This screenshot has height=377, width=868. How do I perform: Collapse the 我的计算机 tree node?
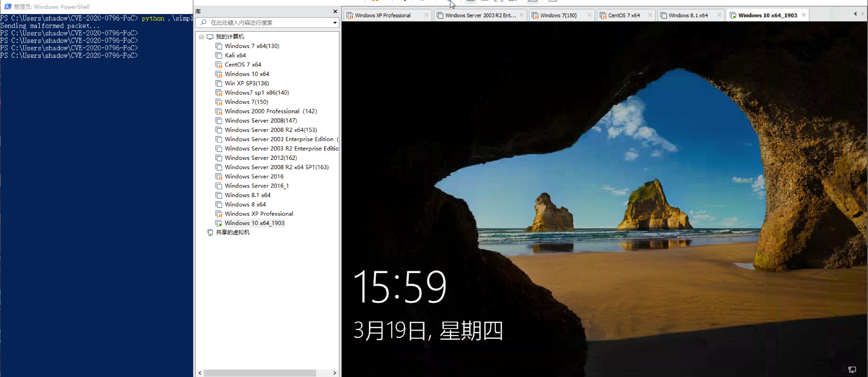[x=201, y=37]
